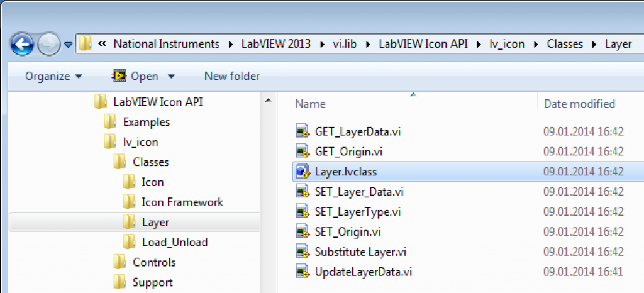Screen dimensions: 644x293
Task: Expand the arrow after LabVIEW Icon API in path
Action: click(x=479, y=44)
